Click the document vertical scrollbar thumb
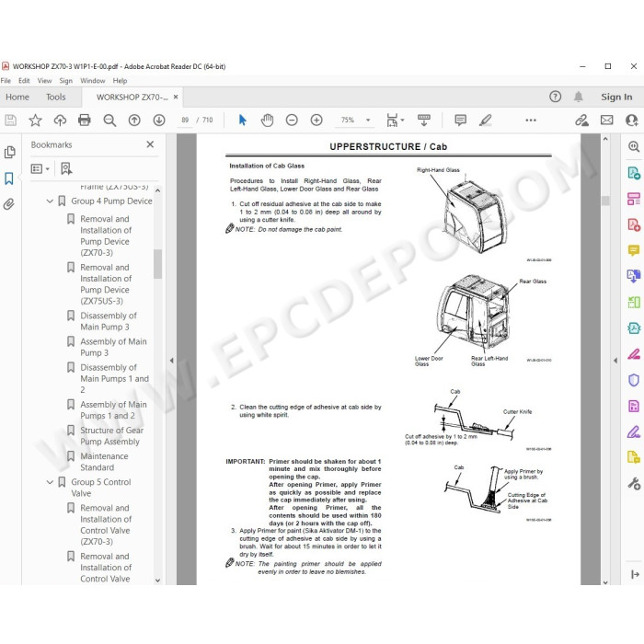Screen dimensions: 644x644 click(605, 201)
